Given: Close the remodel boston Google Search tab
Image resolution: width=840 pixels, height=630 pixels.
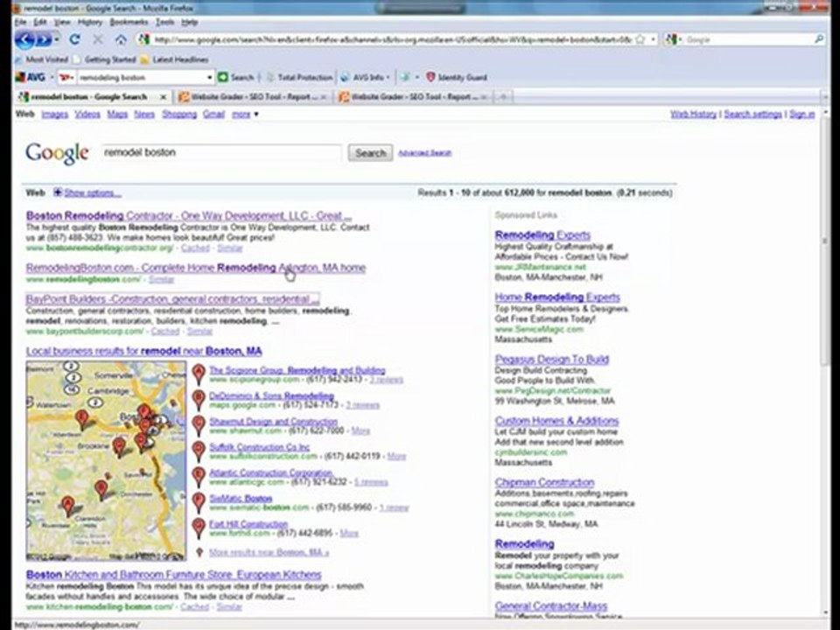Looking at the screenshot, I should point(163,97).
